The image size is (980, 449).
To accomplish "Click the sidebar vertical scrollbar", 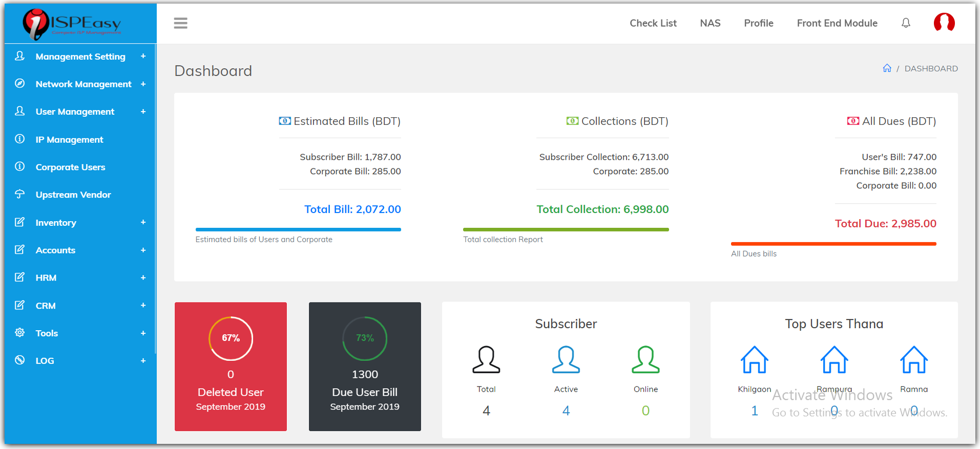I will point(155,200).
